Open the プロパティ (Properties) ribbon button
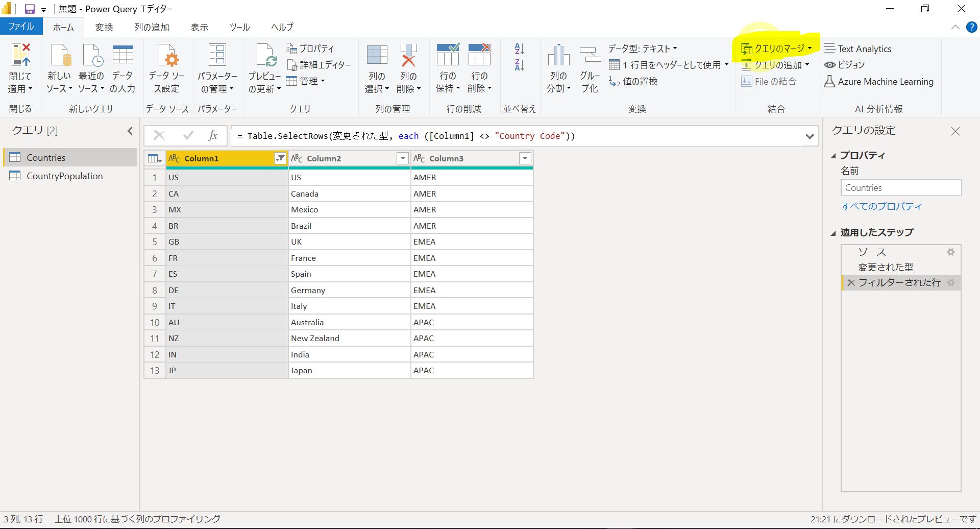Screen dimensions: 980x529 pyautogui.click(x=310, y=49)
